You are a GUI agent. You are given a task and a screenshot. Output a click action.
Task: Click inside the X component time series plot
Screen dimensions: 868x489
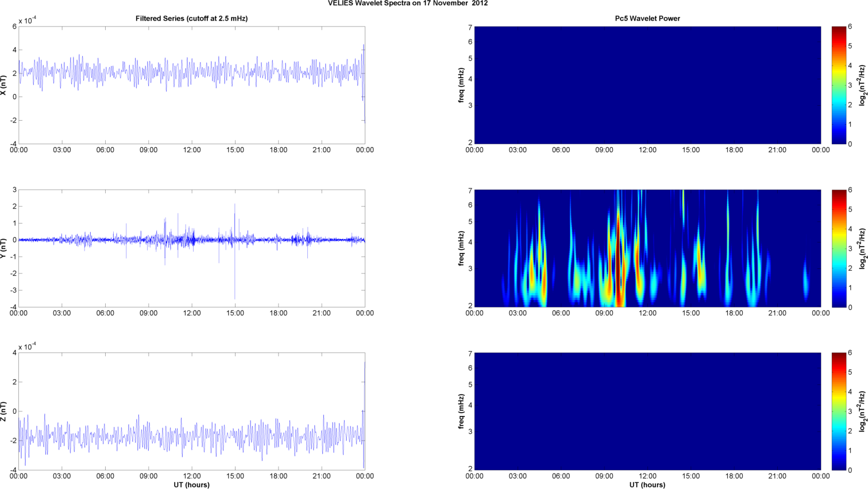point(192,85)
